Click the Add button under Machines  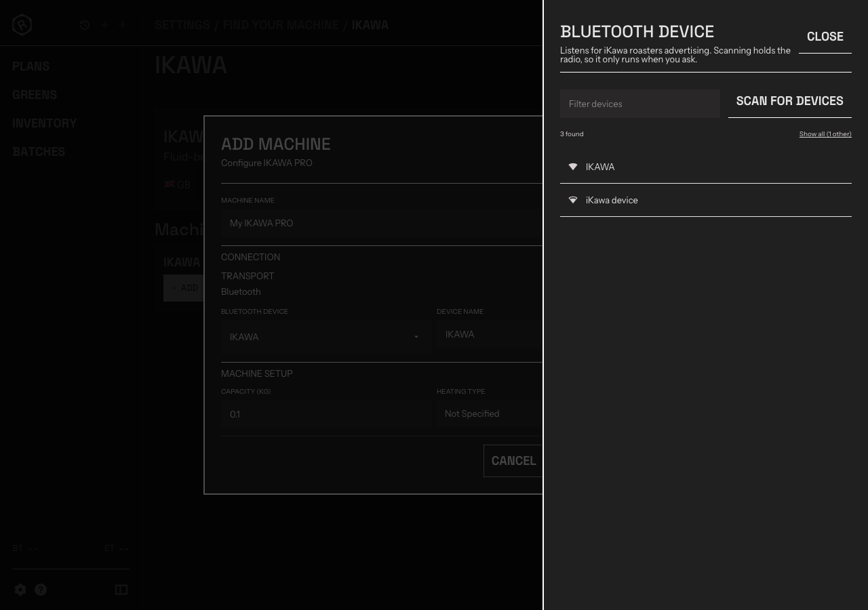tap(184, 288)
